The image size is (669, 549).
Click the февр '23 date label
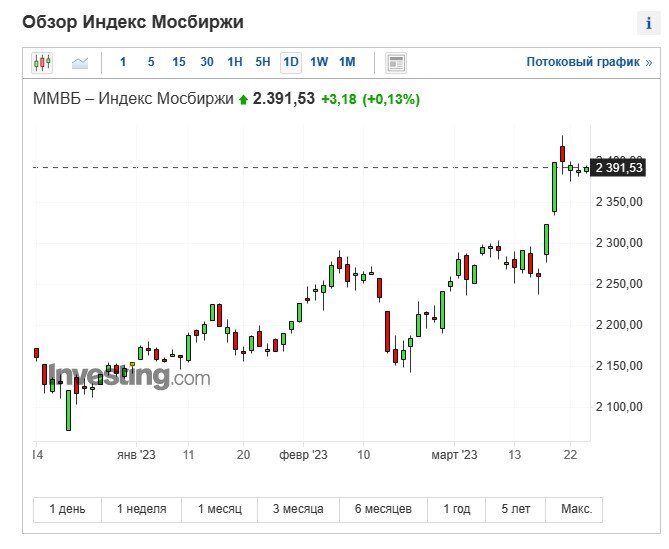pyautogui.click(x=303, y=455)
